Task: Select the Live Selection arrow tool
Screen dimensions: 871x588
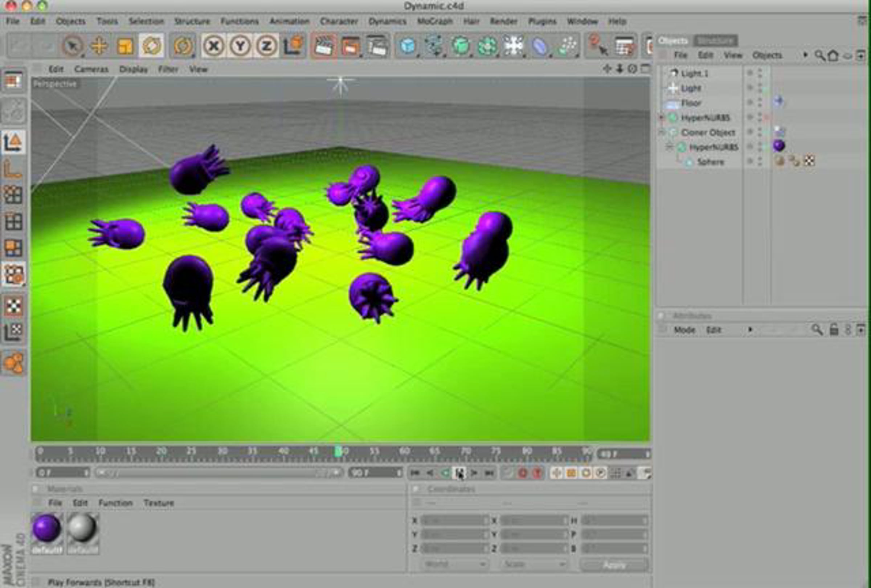Action: [73, 46]
